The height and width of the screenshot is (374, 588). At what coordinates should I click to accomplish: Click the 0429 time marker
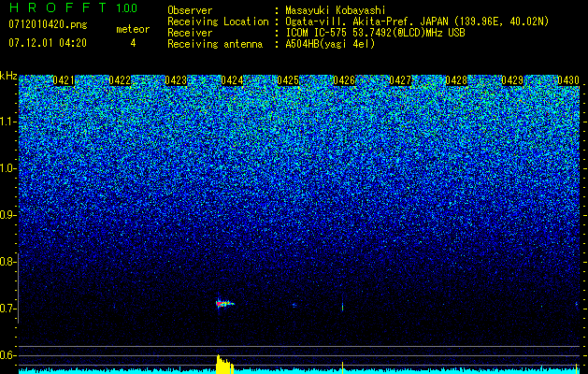(512, 80)
